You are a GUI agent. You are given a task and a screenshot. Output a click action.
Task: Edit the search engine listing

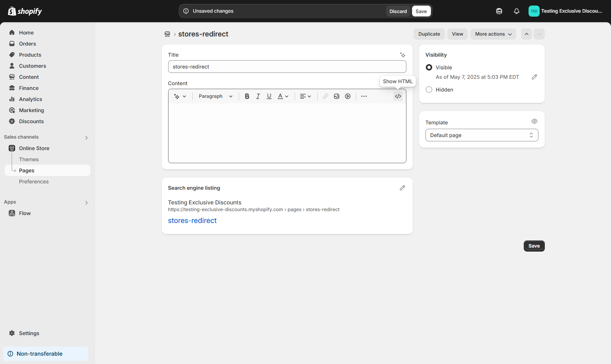point(402,188)
